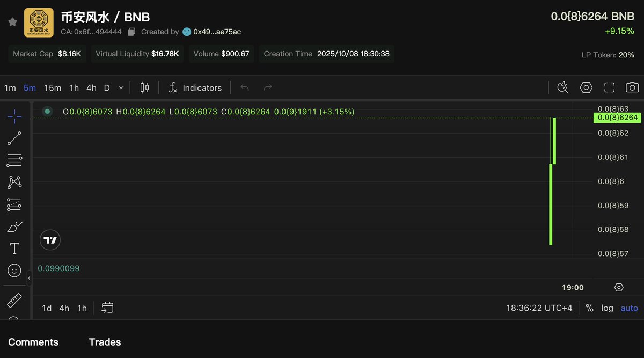This screenshot has height=358, width=644.
Task: Select the ruler measure tool
Action: tap(14, 301)
